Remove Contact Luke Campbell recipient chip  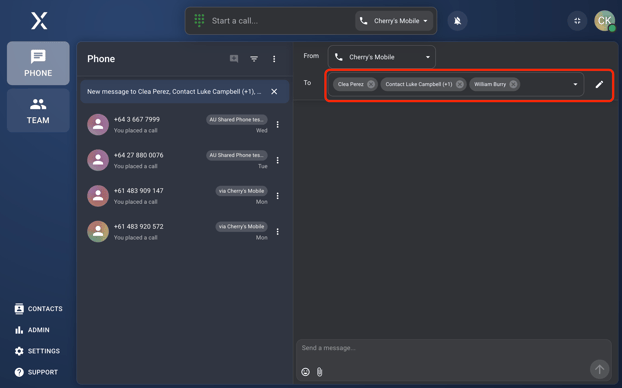pos(460,84)
